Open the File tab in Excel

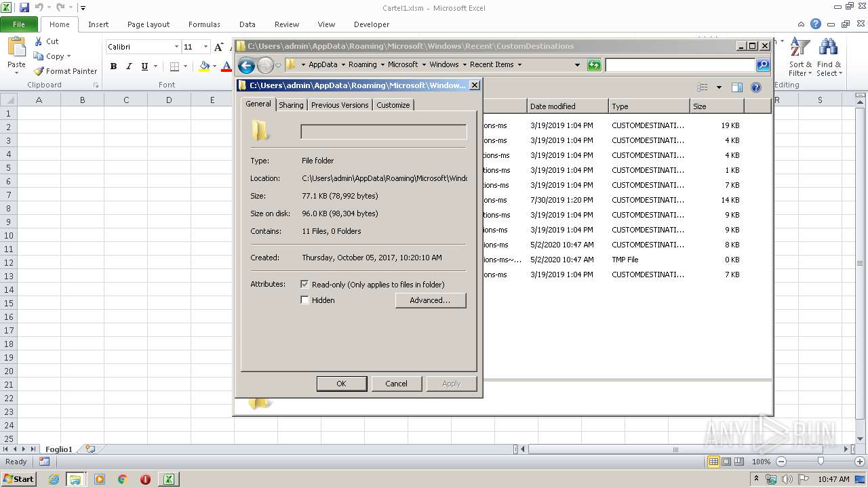tap(19, 24)
